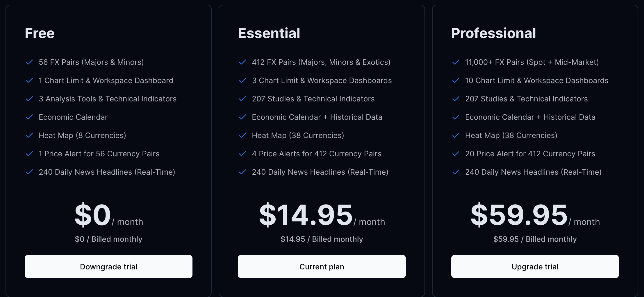
Task: Click the $0 Billed monthly text
Action: [108, 239]
